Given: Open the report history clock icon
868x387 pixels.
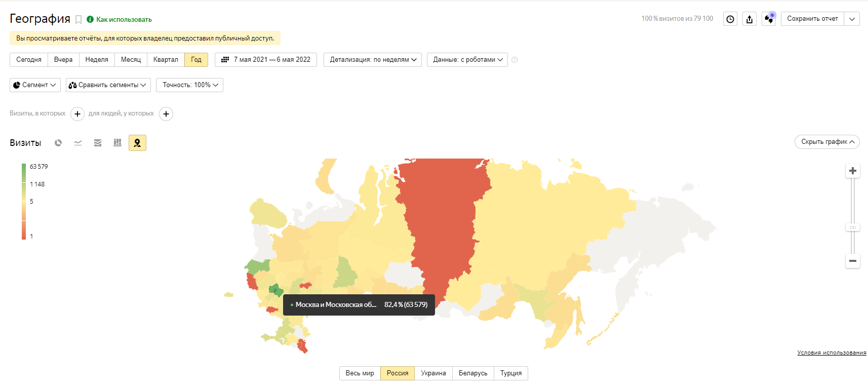Looking at the screenshot, I should coord(730,19).
